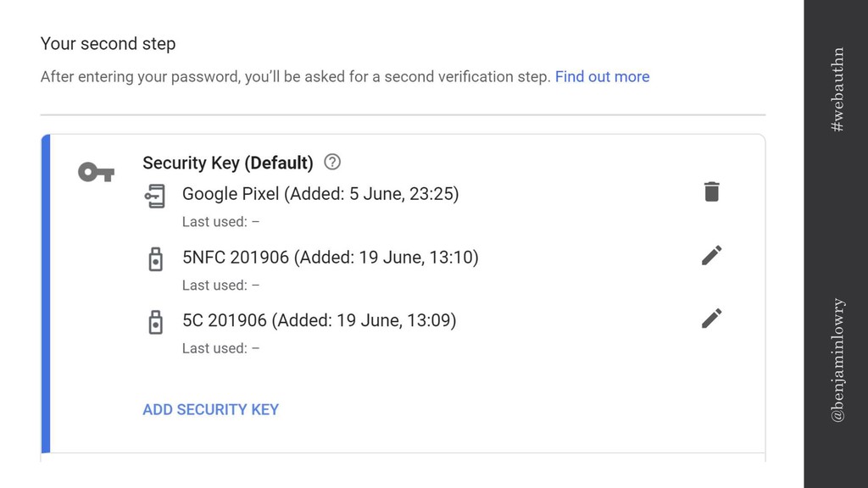The image size is (868, 488).
Task: Click the Security Key (Default) title
Action: 227,163
